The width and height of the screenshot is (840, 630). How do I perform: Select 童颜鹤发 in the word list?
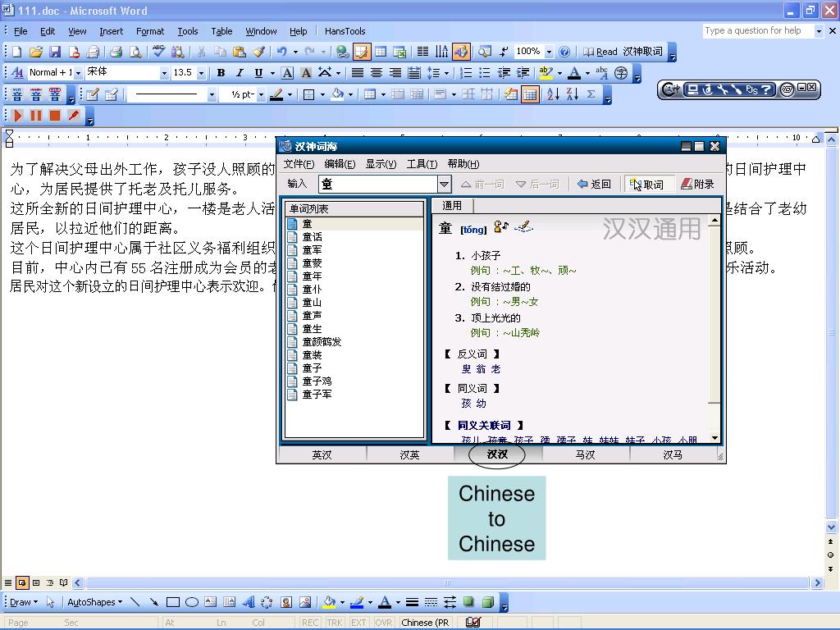(322, 342)
